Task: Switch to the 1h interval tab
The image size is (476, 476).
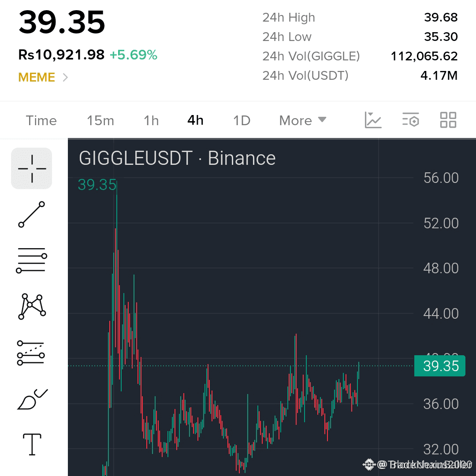Action: pyautogui.click(x=151, y=120)
